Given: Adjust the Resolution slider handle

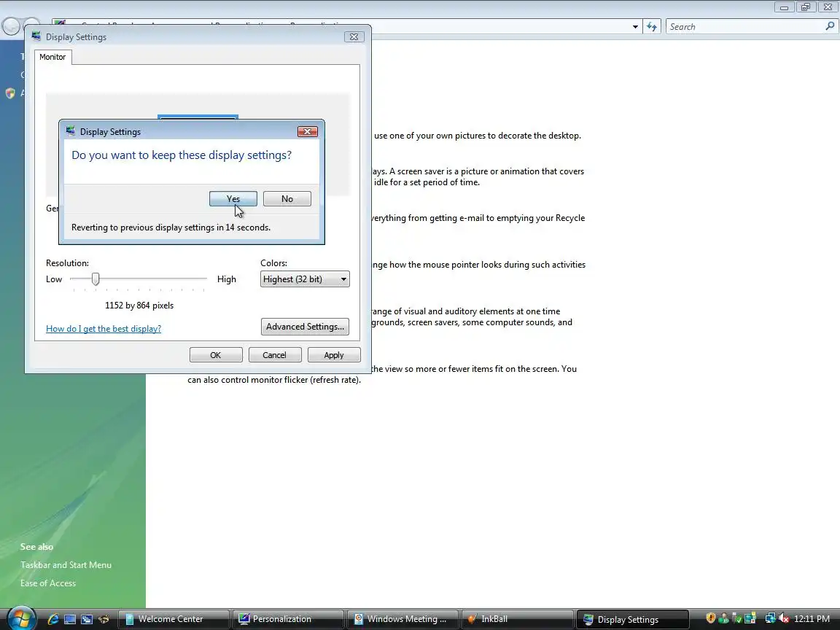Looking at the screenshot, I should tap(96, 279).
